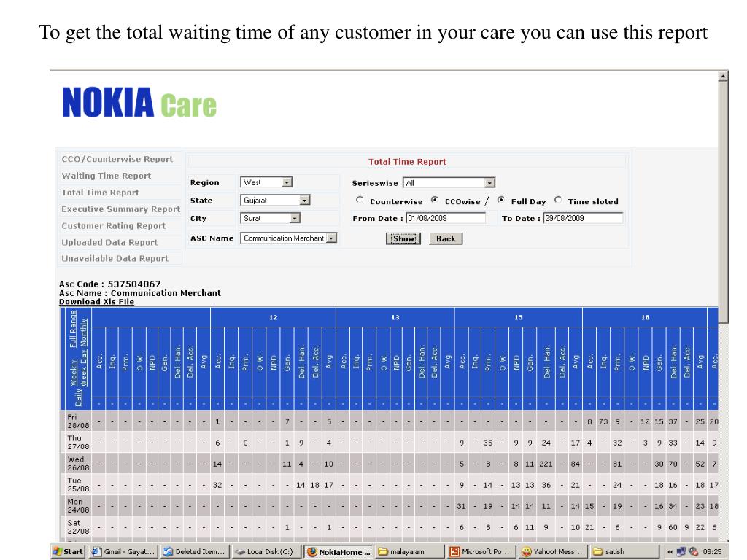This screenshot has height=560, width=747.
Task: Open malayalam folder taskbar window
Action: (x=409, y=551)
